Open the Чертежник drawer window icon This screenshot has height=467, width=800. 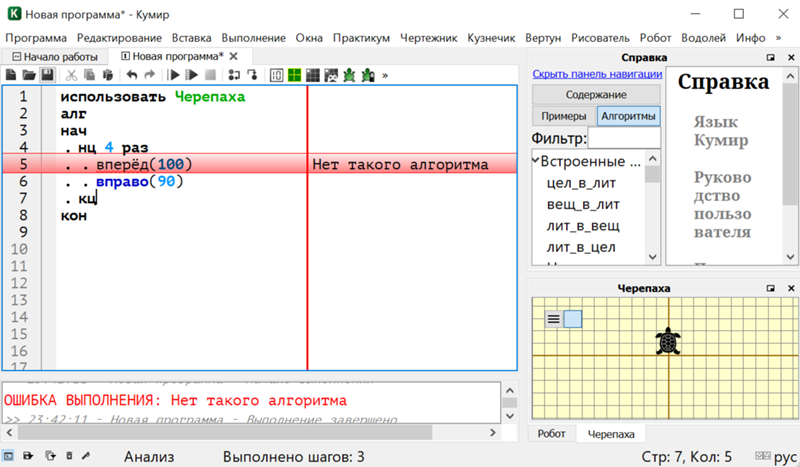click(x=277, y=75)
